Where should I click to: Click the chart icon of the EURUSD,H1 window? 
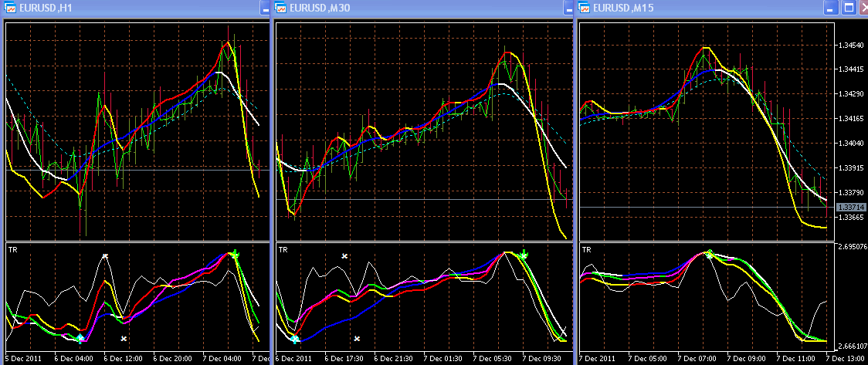click(x=10, y=8)
